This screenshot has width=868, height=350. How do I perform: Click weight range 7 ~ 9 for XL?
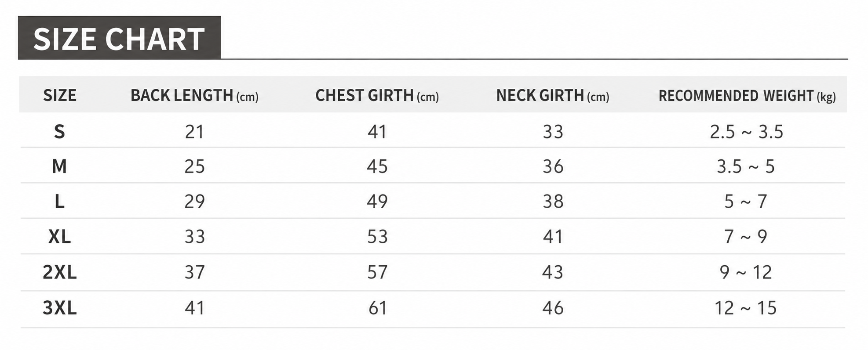pyautogui.click(x=746, y=237)
